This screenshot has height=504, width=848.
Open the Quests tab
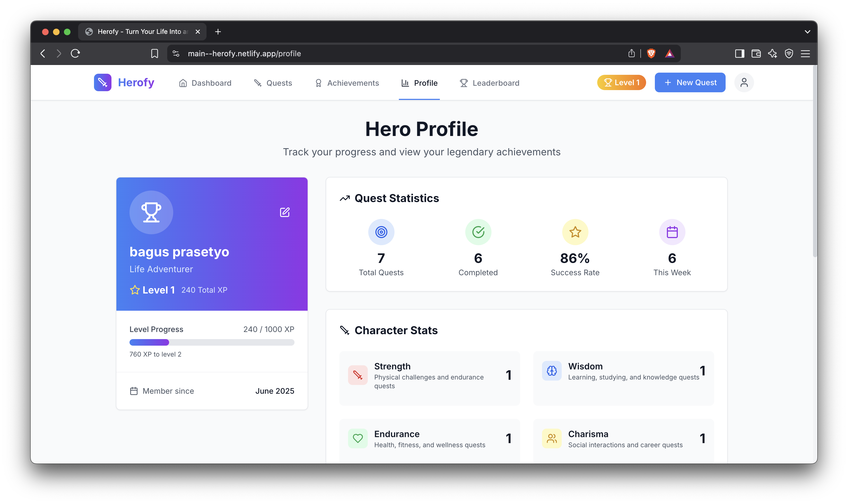273,83
